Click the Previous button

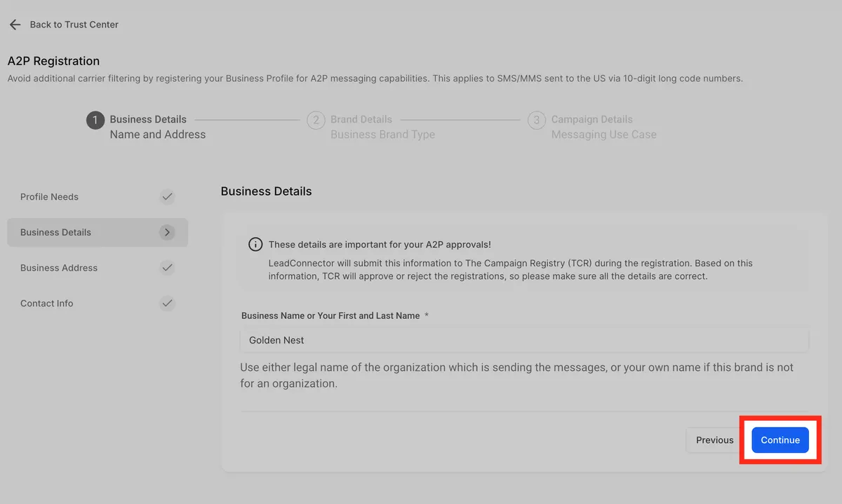[x=715, y=440]
